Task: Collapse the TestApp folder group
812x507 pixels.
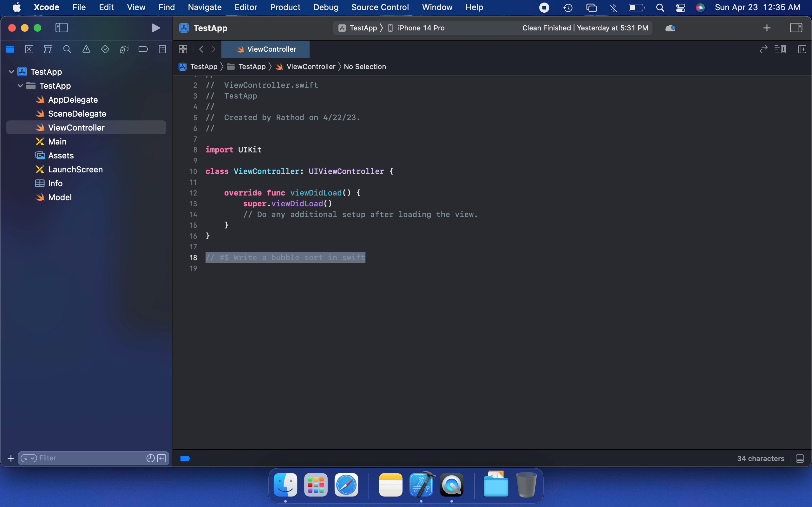Action: tap(21, 86)
